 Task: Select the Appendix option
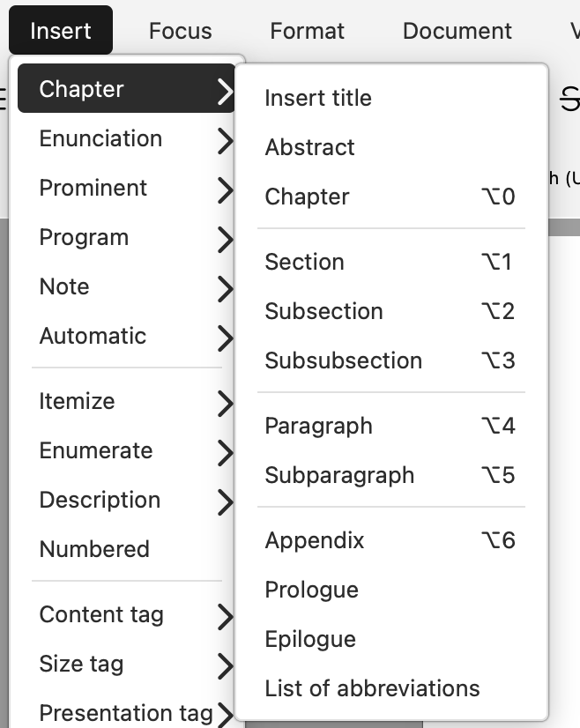click(x=315, y=540)
